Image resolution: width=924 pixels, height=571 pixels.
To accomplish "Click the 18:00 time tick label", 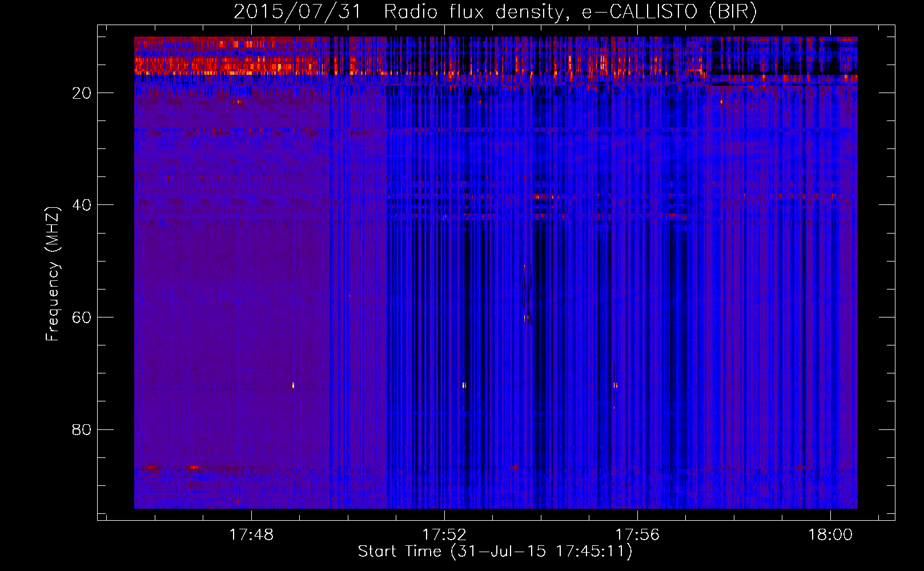I will point(830,534).
